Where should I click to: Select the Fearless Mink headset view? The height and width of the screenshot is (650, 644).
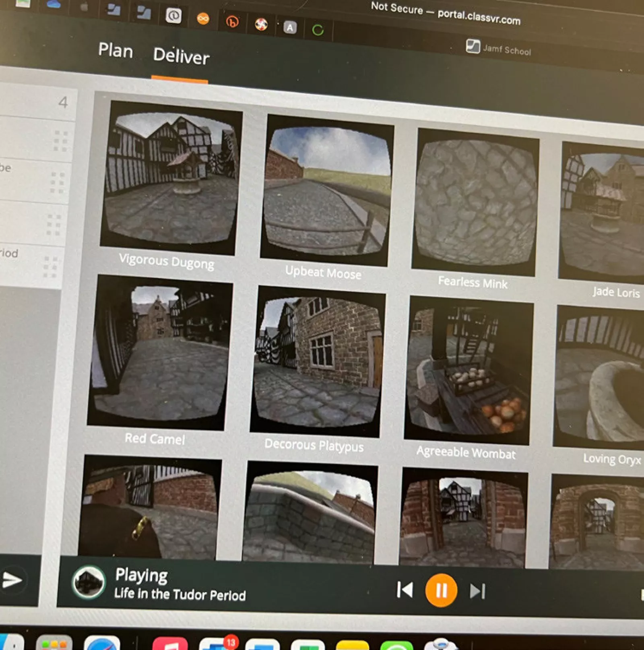[x=475, y=202]
